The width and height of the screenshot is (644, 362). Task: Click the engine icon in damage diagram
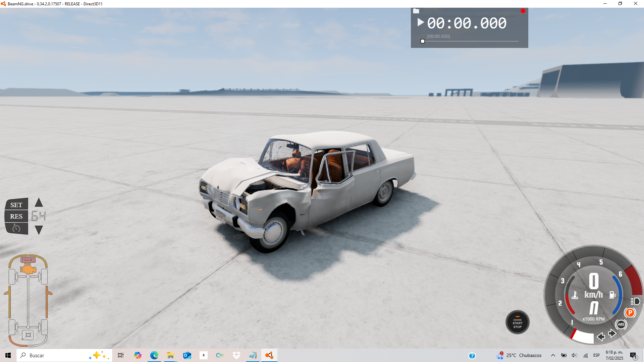click(28, 269)
